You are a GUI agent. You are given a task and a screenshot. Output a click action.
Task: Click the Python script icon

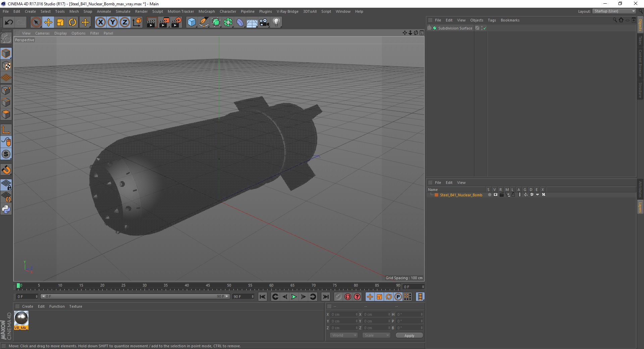pyautogui.click(x=6, y=209)
